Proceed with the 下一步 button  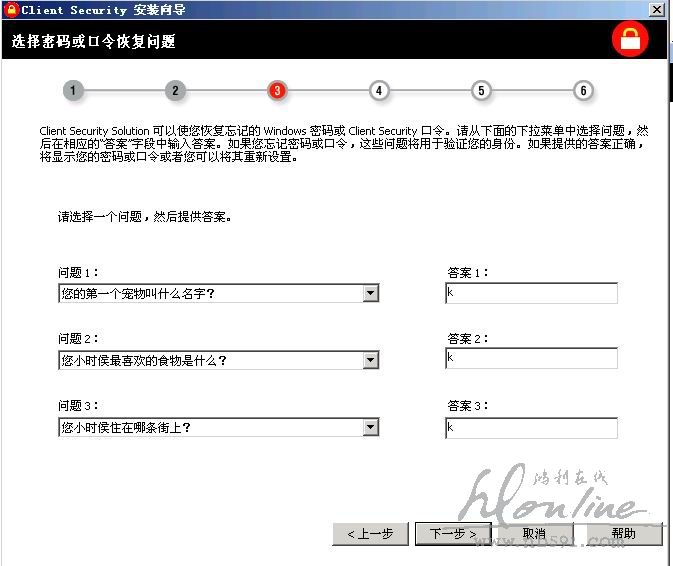pyautogui.click(x=453, y=534)
